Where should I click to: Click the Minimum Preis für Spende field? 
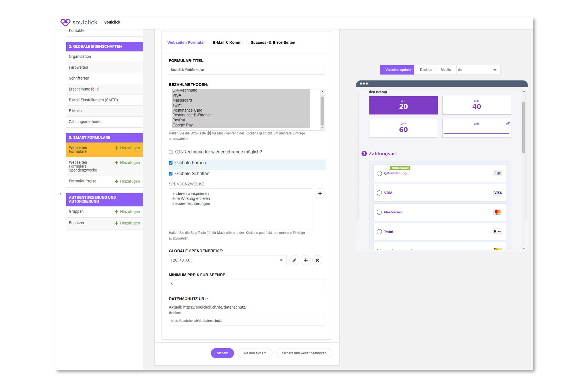[x=246, y=284]
